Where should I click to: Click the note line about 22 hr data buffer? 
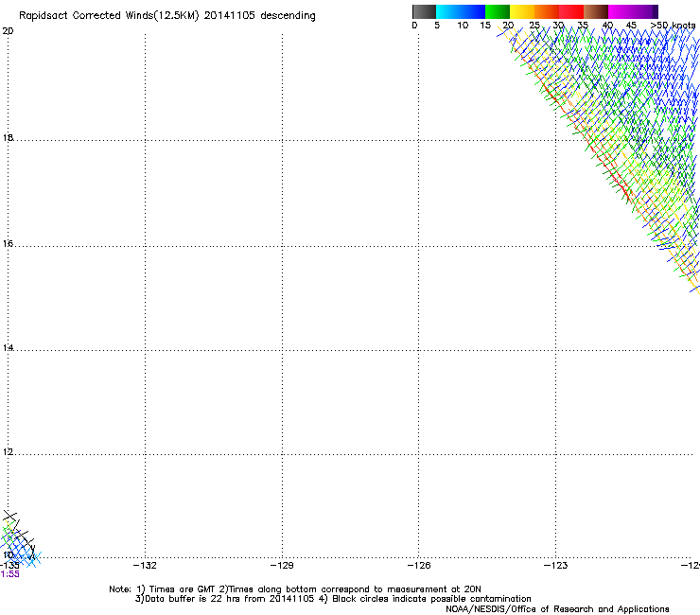click(333, 599)
